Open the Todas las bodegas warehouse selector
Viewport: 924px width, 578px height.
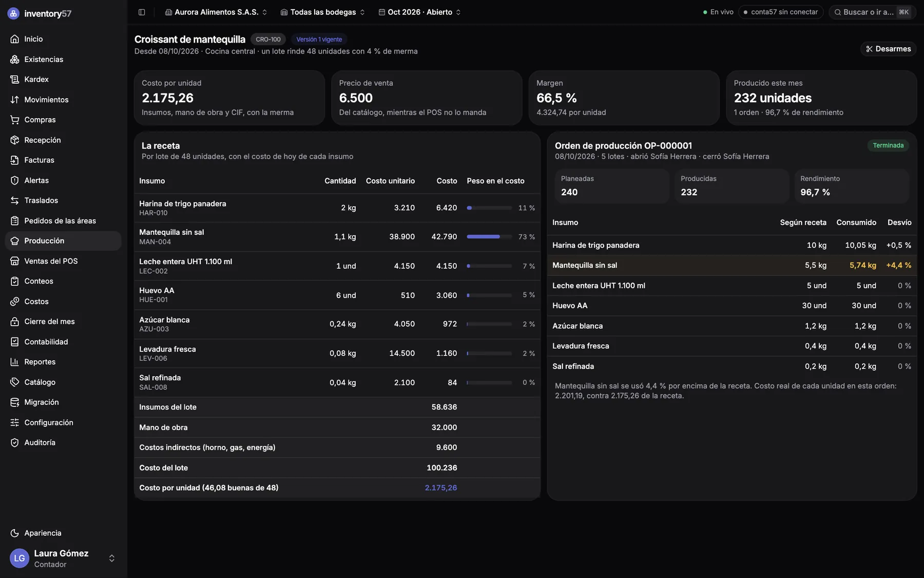[323, 12]
